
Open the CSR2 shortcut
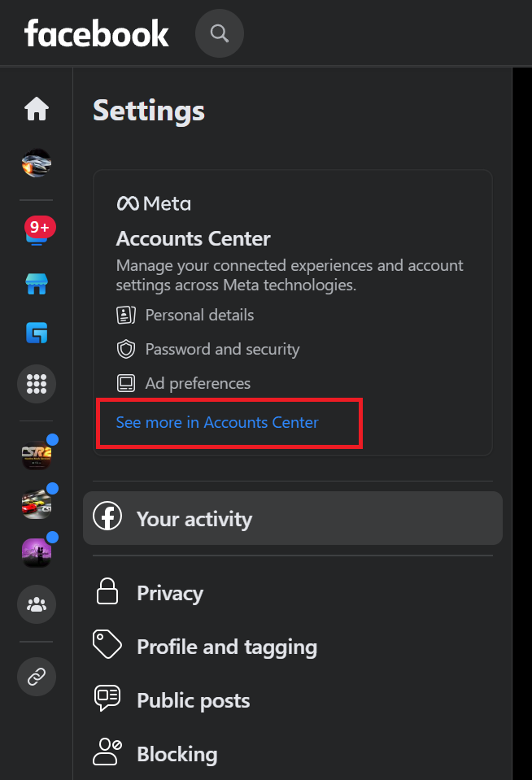point(37,455)
